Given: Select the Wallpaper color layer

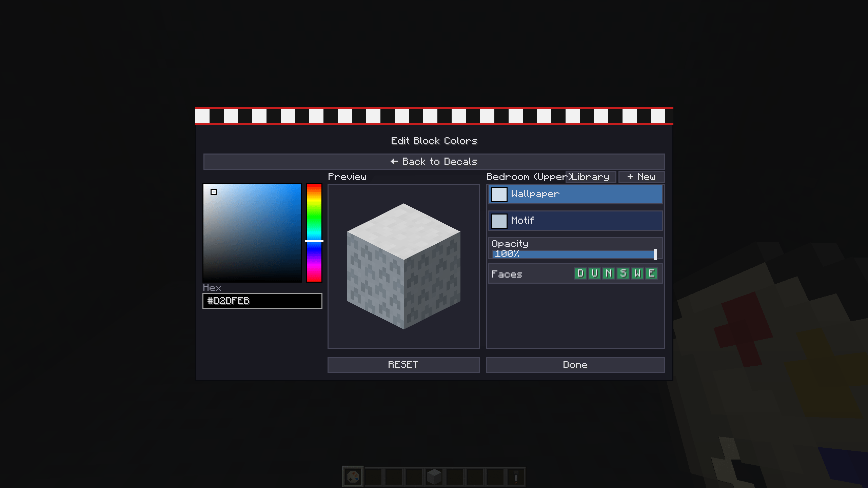Looking at the screenshot, I should pyautogui.click(x=575, y=194).
